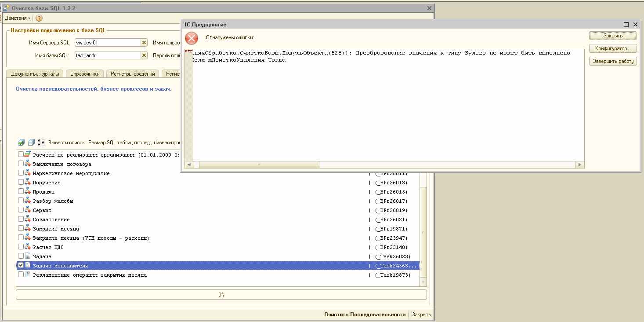644x322 pixels.
Task: Select the Согласование row text
Action: (51, 220)
